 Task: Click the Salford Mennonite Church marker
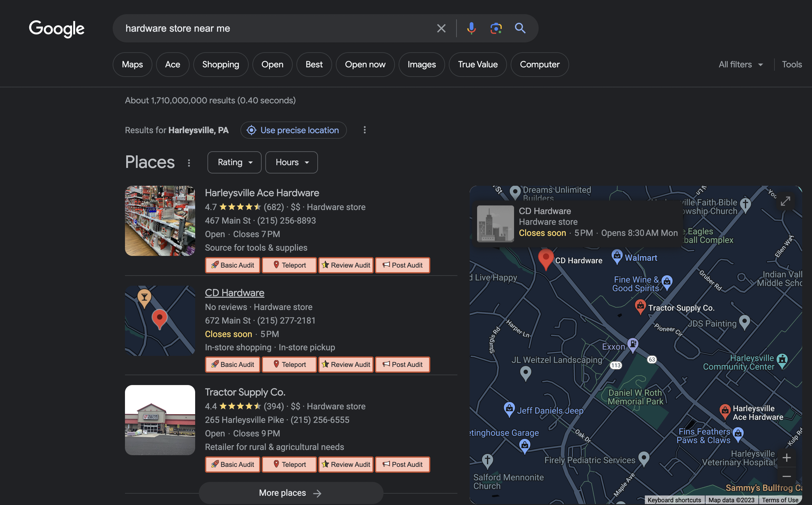coord(487,461)
